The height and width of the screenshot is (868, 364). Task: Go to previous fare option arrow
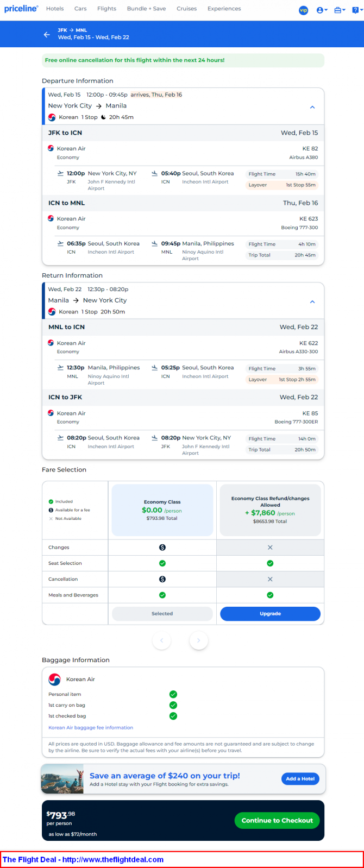162,640
